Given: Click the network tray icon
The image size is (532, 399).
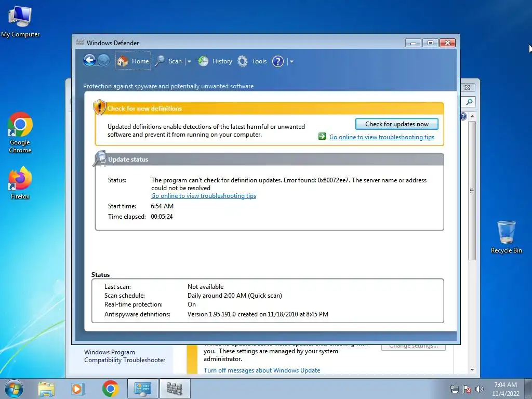Looking at the screenshot, I should coord(454,389).
